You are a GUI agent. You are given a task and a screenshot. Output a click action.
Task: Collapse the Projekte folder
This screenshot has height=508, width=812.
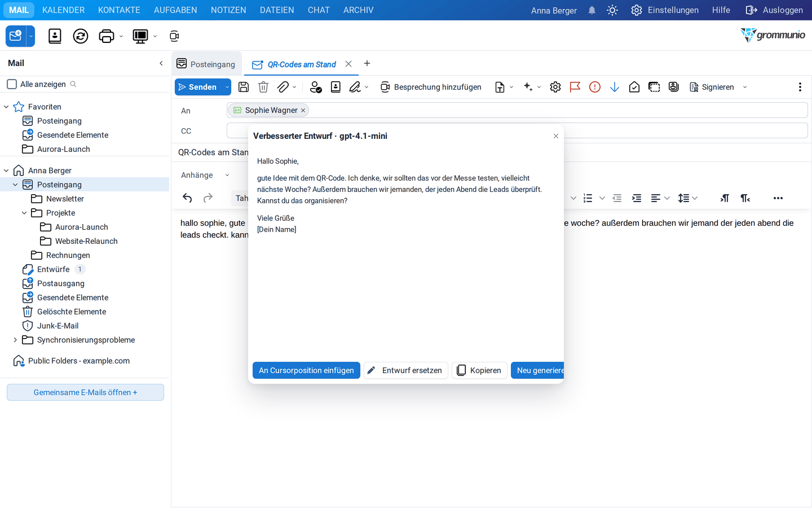click(x=24, y=213)
